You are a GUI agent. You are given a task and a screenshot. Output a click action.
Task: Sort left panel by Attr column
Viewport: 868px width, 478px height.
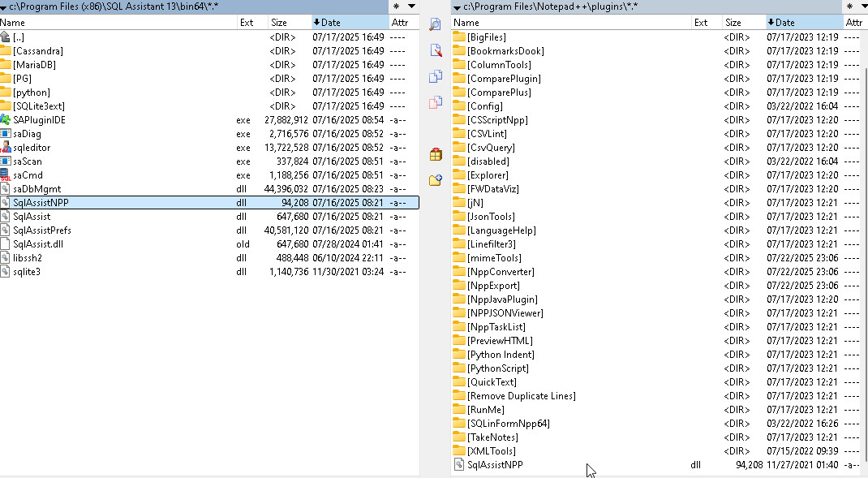[x=403, y=23]
